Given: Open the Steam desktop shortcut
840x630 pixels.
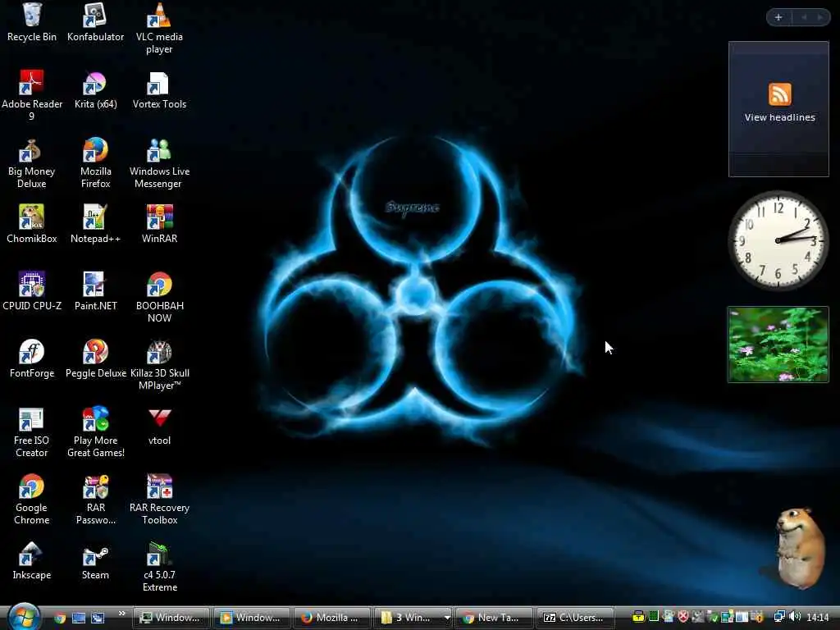Looking at the screenshot, I should point(95,561).
